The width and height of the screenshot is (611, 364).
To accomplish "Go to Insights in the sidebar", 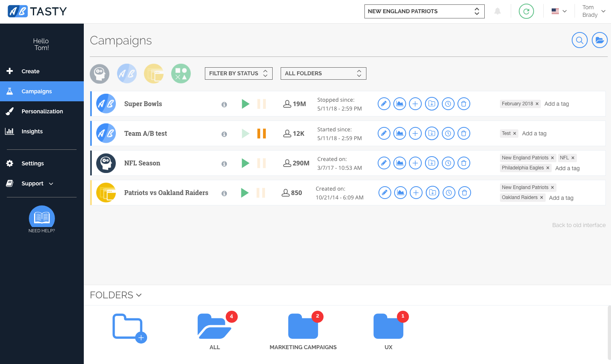I will 32,131.
